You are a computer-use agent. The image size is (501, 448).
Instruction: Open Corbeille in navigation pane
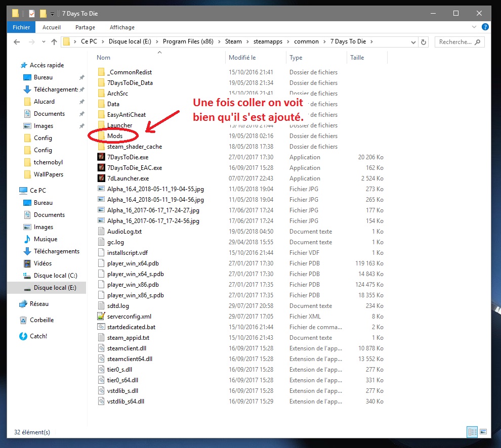point(41,320)
